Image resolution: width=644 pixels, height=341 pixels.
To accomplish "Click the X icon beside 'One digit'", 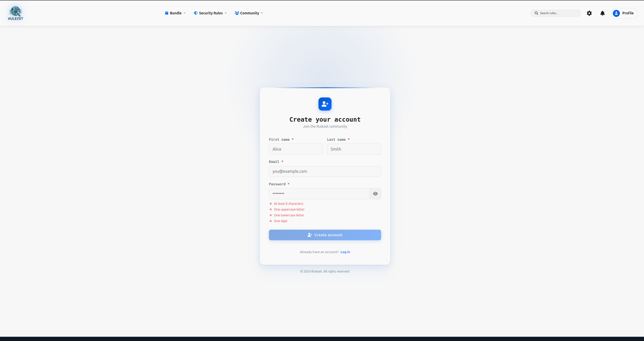I will click(x=271, y=221).
